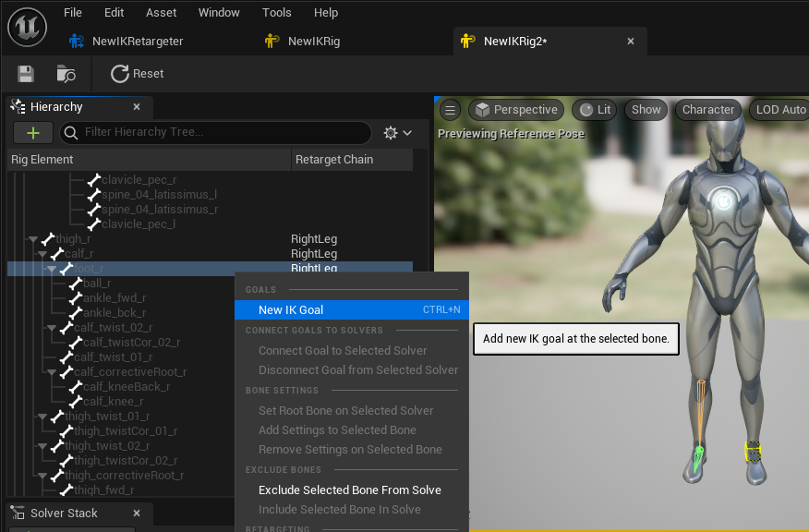Select the clavicle_pec_r bone
The width and height of the screenshot is (809, 532).
click(x=139, y=180)
